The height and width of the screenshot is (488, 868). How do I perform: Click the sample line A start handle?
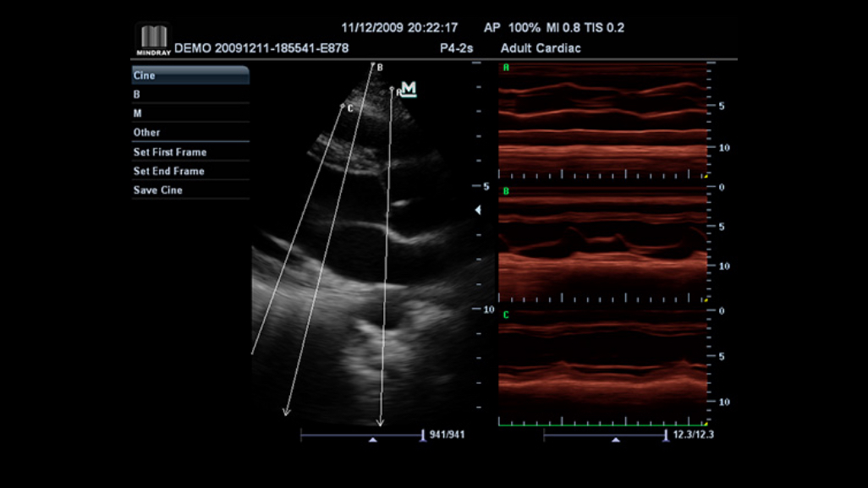392,90
